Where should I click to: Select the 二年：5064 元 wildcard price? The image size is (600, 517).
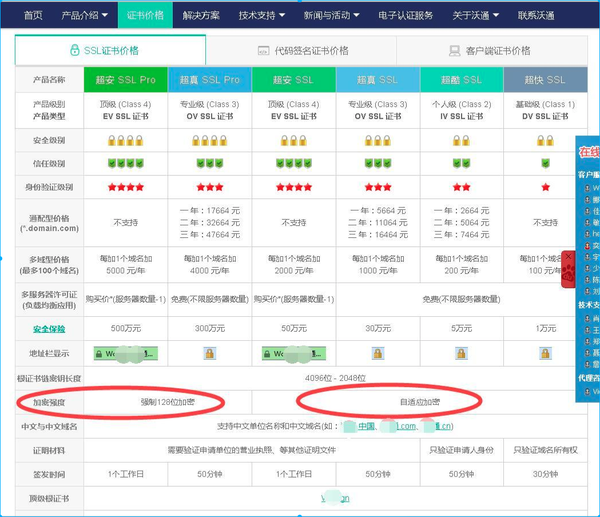point(461,222)
